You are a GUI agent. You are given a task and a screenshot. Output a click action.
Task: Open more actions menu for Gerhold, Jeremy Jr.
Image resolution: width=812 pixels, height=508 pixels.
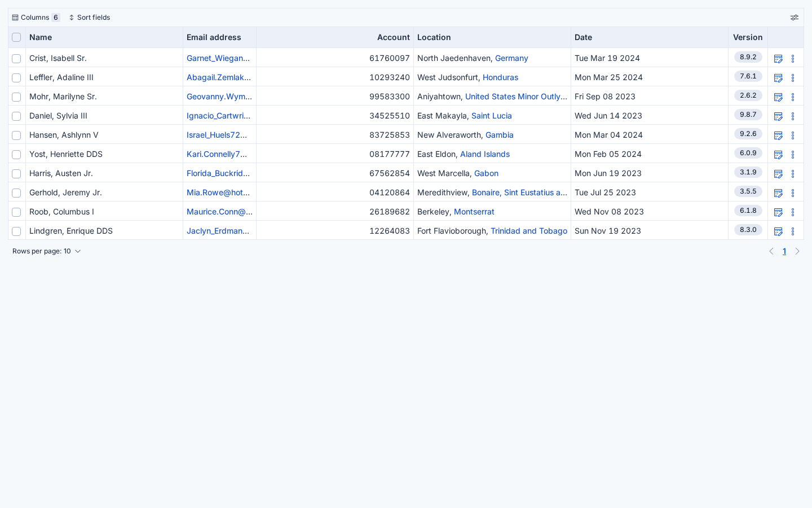[793, 193]
